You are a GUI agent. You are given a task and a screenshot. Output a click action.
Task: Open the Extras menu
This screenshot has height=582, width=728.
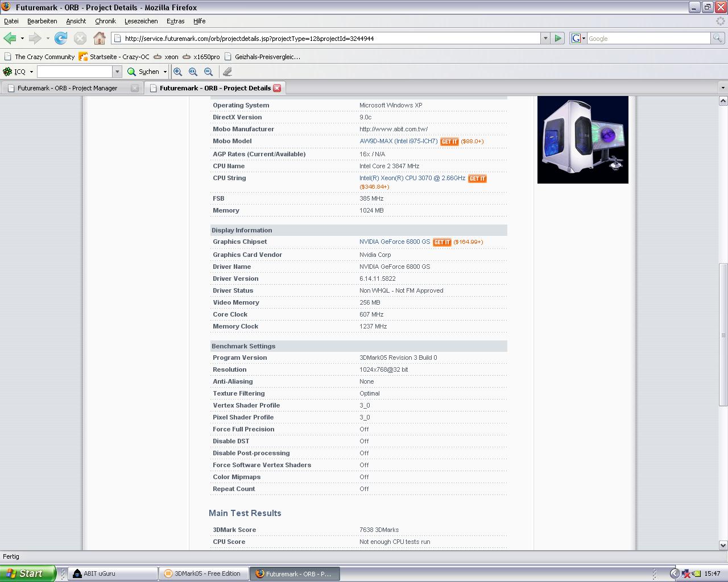pos(175,21)
